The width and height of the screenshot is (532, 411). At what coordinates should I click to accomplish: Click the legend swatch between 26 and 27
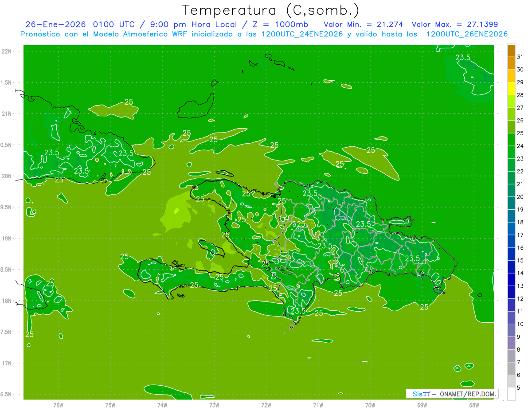click(512, 114)
